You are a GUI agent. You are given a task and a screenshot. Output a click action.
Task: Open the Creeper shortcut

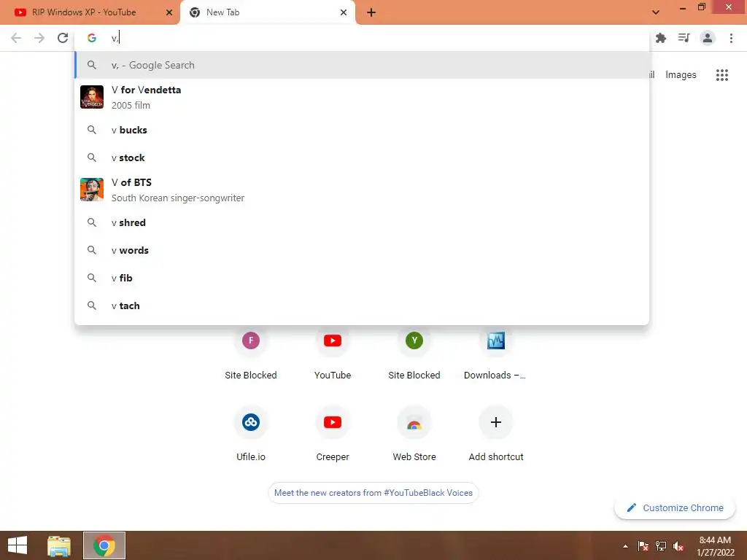(333, 433)
